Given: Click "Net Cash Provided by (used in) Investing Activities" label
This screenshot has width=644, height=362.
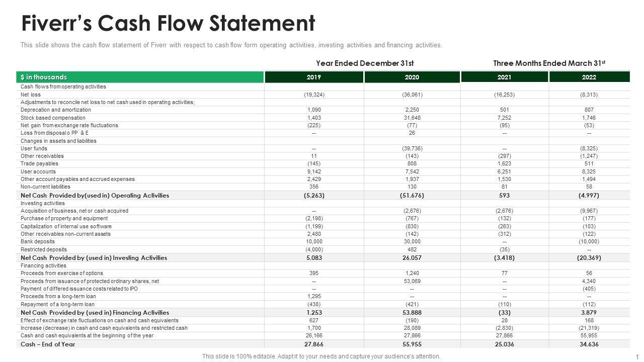Looking at the screenshot, I should (x=94, y=258).
